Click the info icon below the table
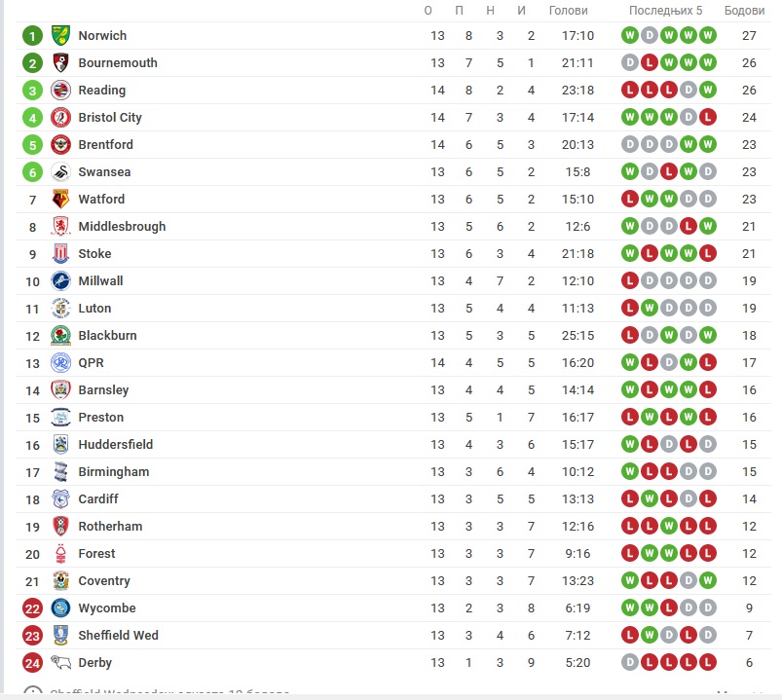Screen dimensions: 782x700 pyautogui.click(x=33, y=692)
